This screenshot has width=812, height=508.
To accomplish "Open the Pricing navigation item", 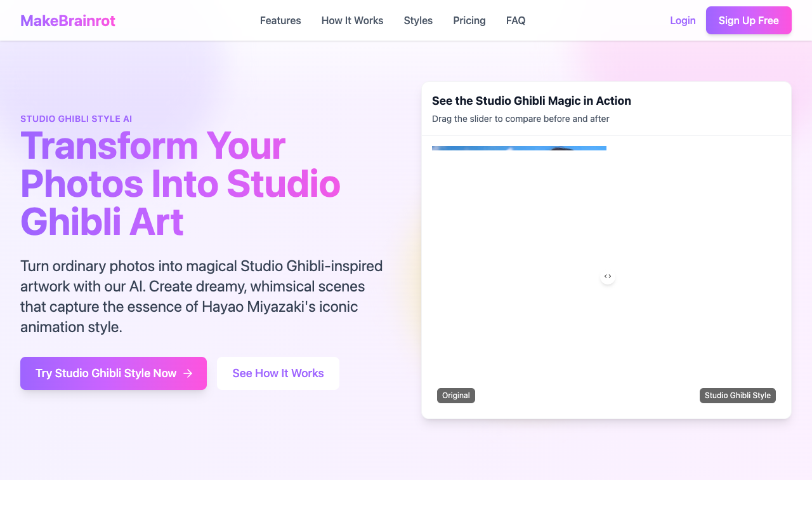I will (469, 20).
